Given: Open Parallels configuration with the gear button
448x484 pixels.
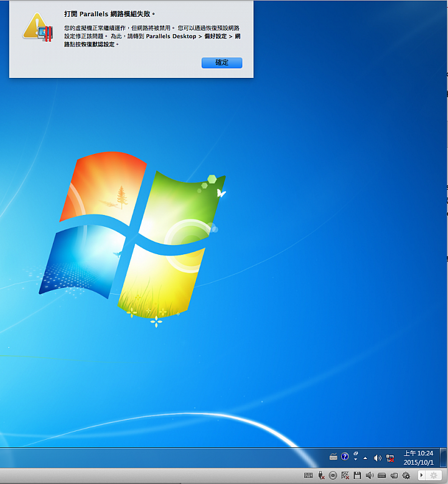Looking at the screenshot, I should [434, 475].
